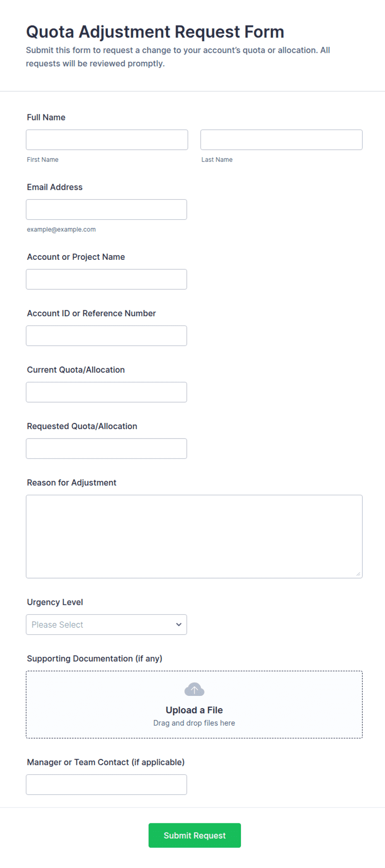
Task: Click the First Name sublabel
Action: [x=43, y=160]
